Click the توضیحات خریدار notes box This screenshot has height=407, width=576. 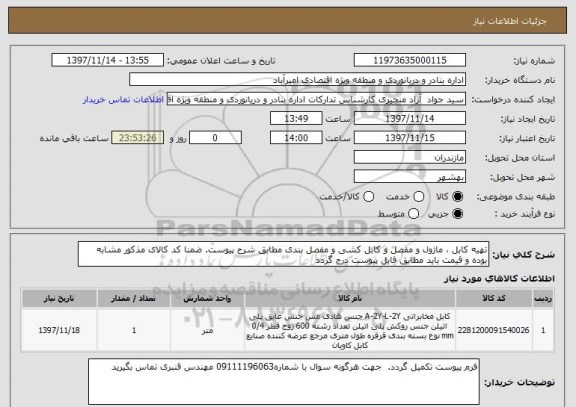click(284, 382)
